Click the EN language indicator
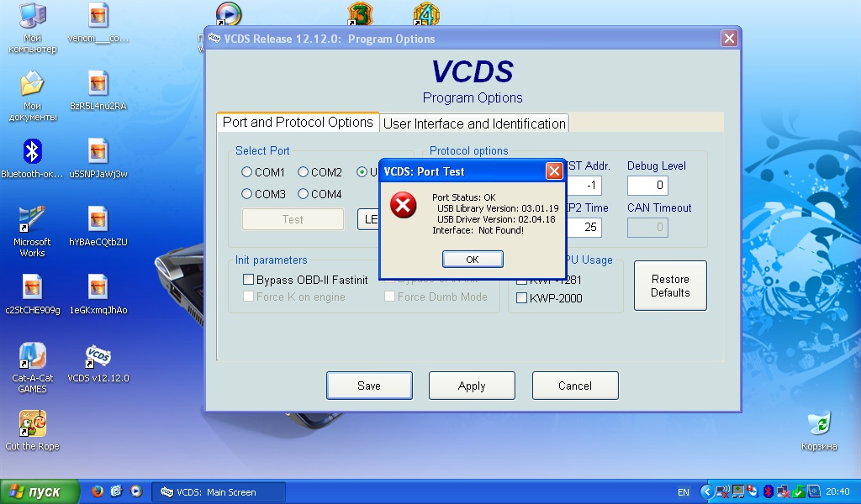 coord(683,492)
